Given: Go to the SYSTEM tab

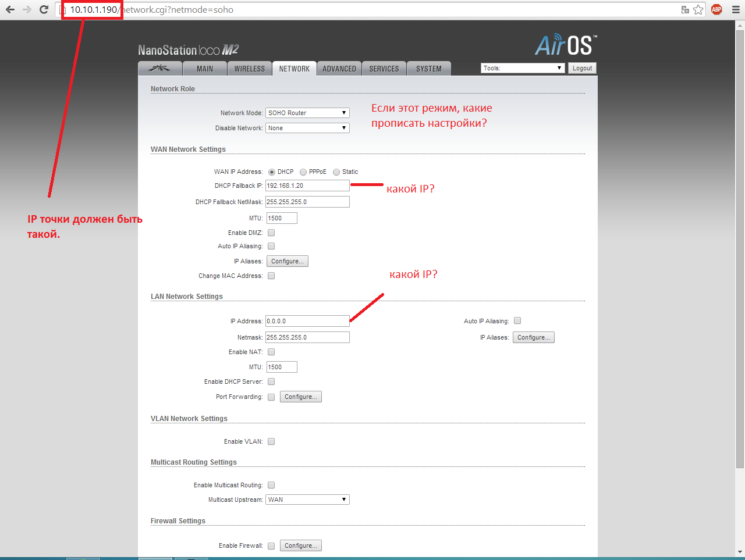Looking at the screenshot, I should coord(429,69).
